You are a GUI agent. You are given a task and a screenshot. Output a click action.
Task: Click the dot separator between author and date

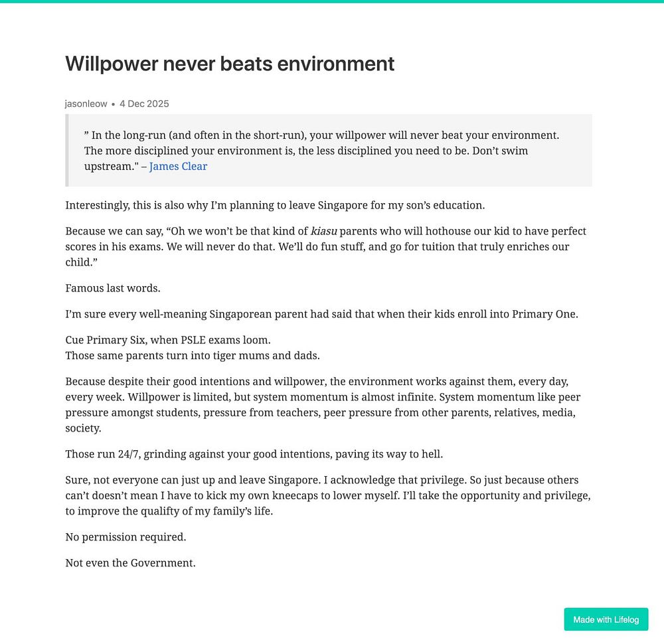click(x=113, y=104)
